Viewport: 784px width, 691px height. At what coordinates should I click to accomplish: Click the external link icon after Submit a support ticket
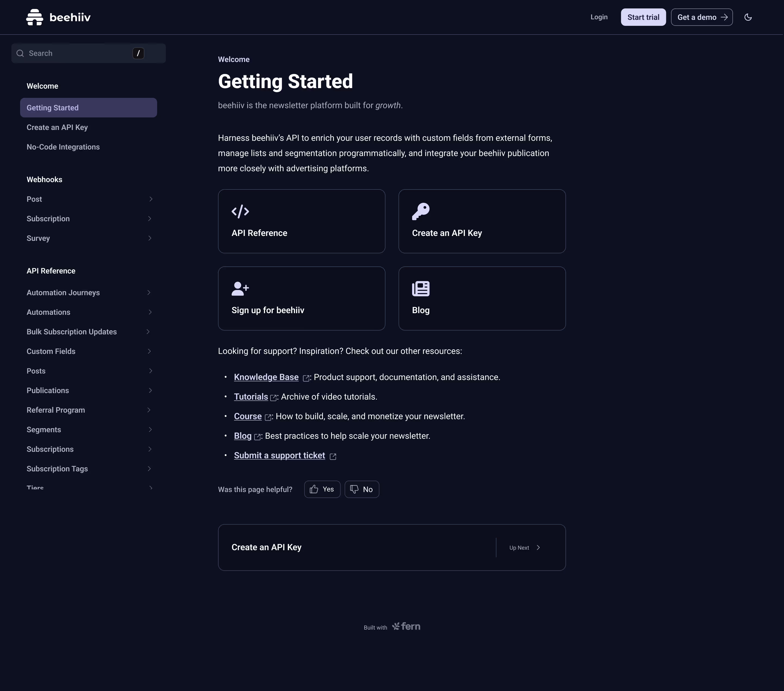pos(333,456)
